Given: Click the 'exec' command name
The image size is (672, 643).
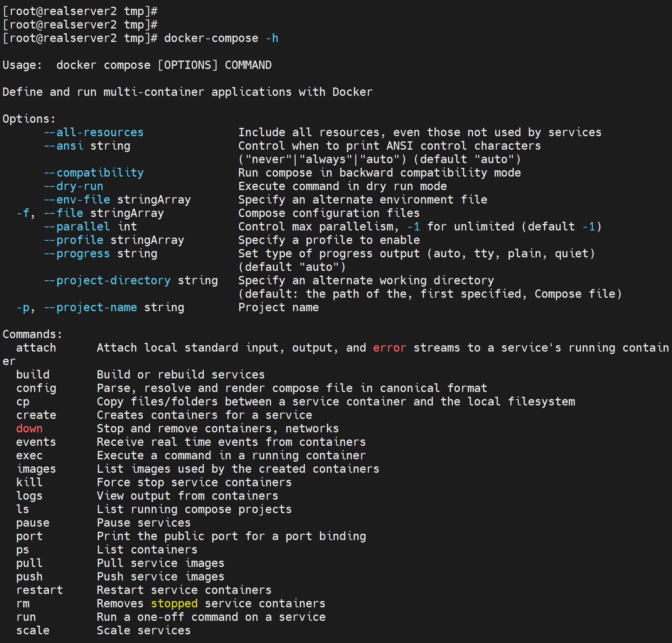Looking at the screenshot, I should [x=29, y=455].
